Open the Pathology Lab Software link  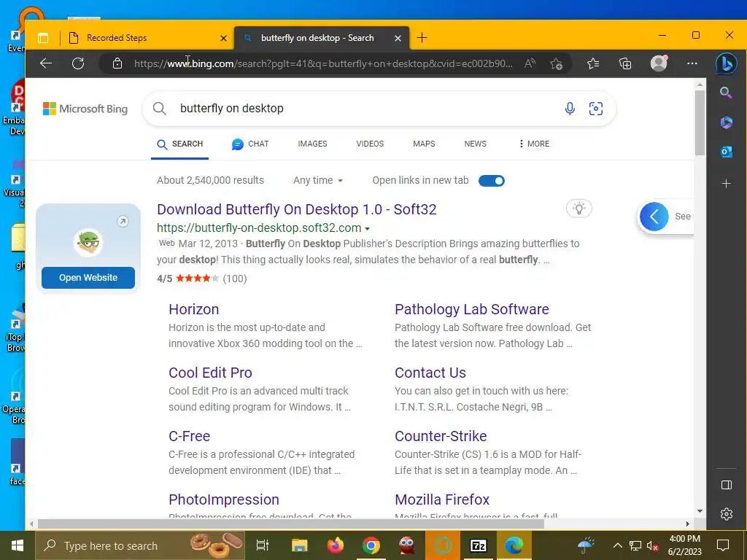472,309
